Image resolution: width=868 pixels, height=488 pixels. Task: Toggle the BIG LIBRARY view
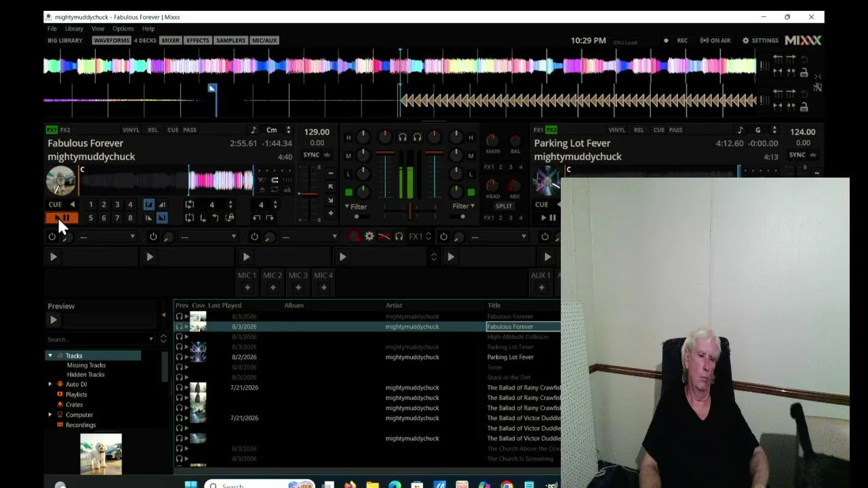tap(65, 41)
